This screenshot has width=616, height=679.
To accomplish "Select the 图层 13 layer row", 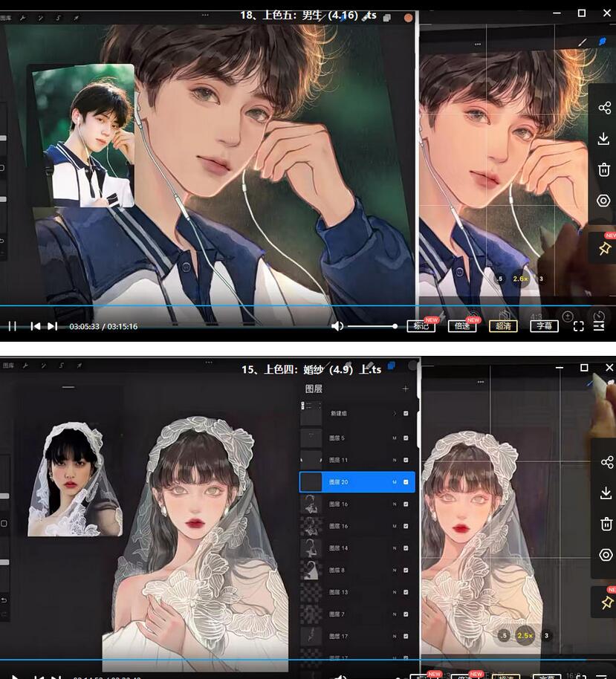I will pos(357,592).
